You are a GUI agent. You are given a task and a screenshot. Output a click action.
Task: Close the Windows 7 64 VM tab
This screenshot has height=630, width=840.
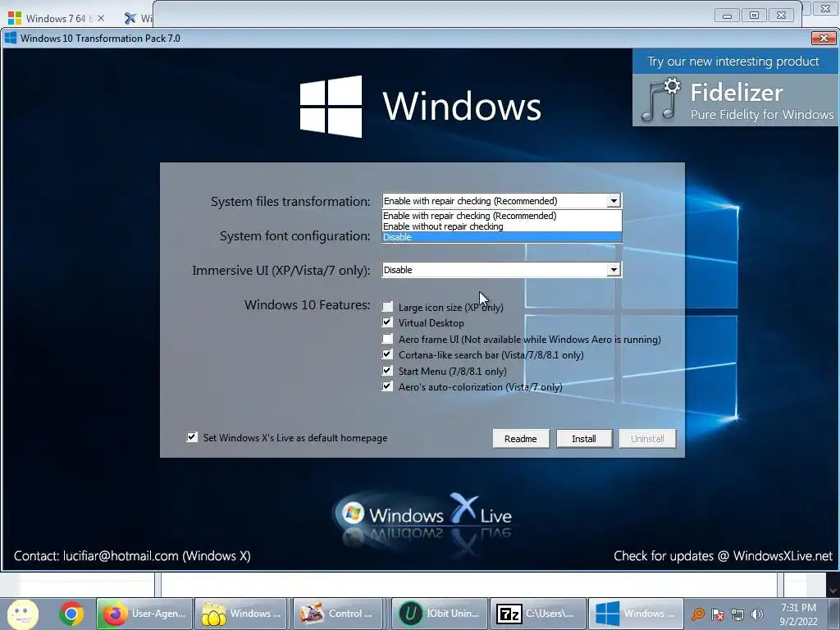click(101, 18)
